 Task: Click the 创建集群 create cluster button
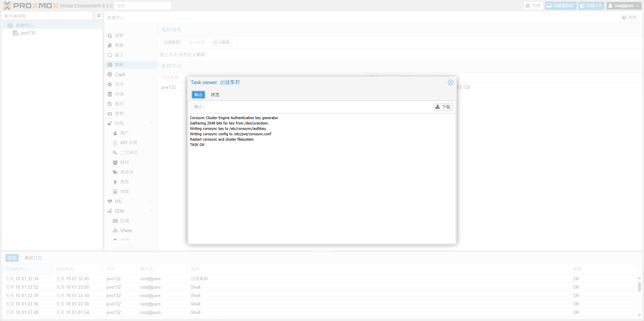coord(172,42)
